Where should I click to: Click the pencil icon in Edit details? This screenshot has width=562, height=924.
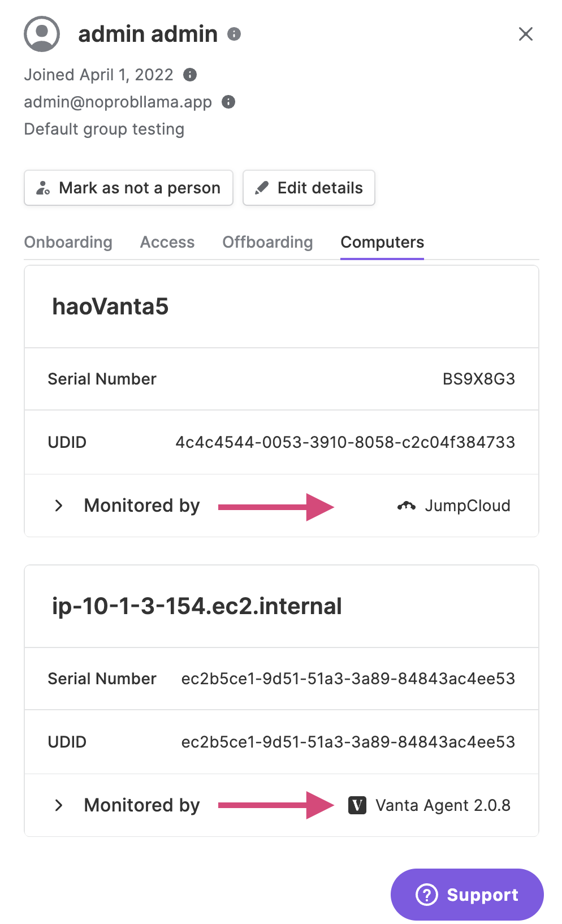click(x=261, y=188)
